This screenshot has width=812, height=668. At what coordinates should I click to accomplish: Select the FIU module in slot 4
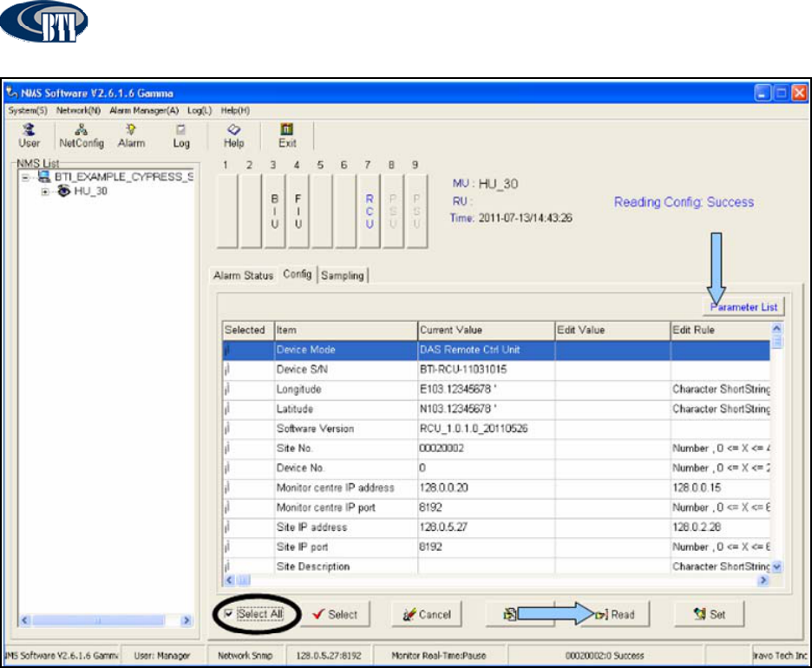(x=298, y=212)
